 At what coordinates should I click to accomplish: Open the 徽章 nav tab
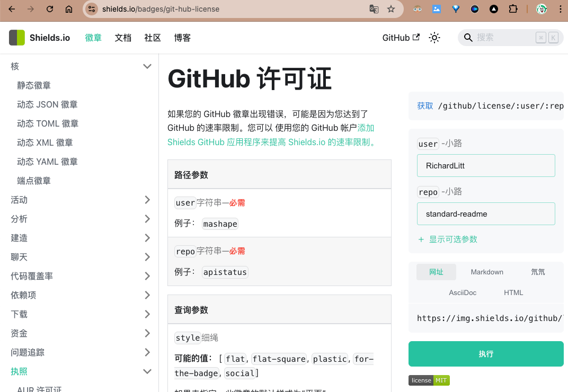(x=93, y=38)
